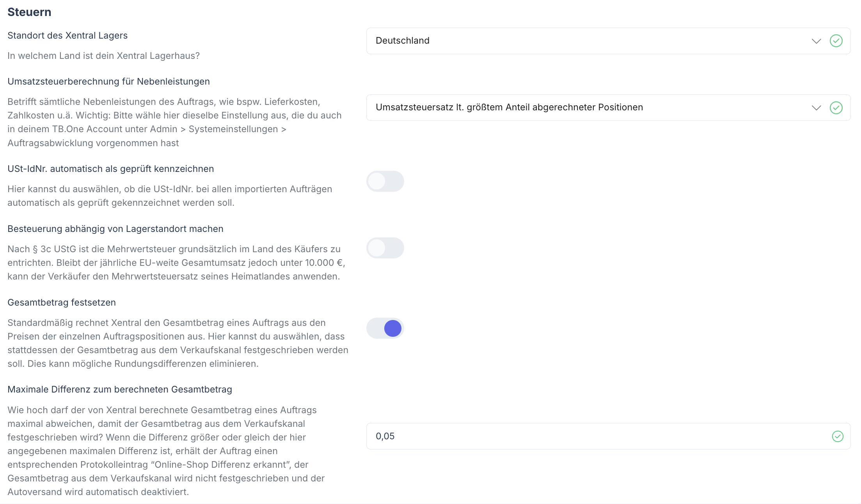Viewport: 861px width, 504px height.
Task: Click the Gesamtbetrag festsetzen label
Action: [62, 302]
